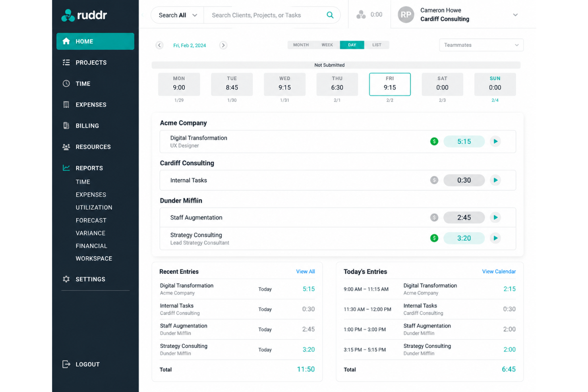Open the Time report under Reports

pyautogui.click(x=83, y=182)
